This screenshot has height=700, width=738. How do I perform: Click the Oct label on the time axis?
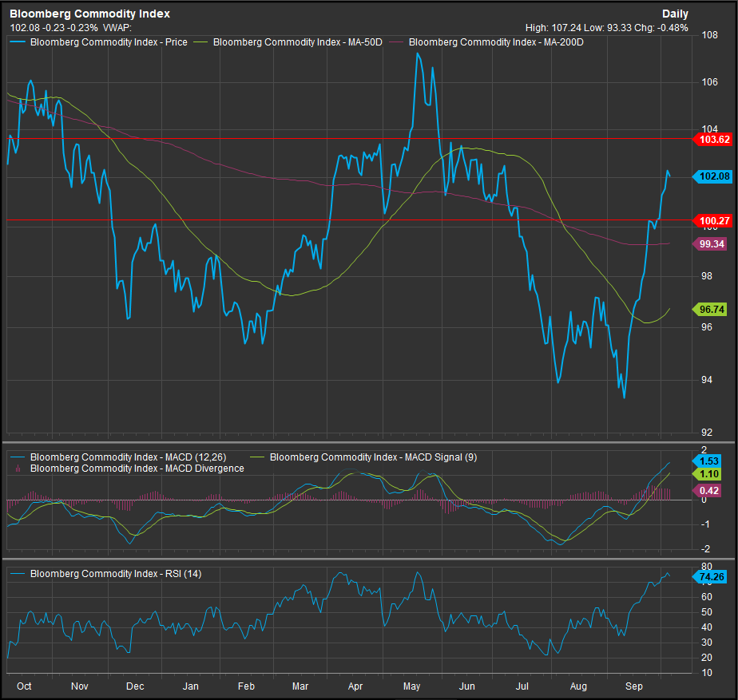24,686
